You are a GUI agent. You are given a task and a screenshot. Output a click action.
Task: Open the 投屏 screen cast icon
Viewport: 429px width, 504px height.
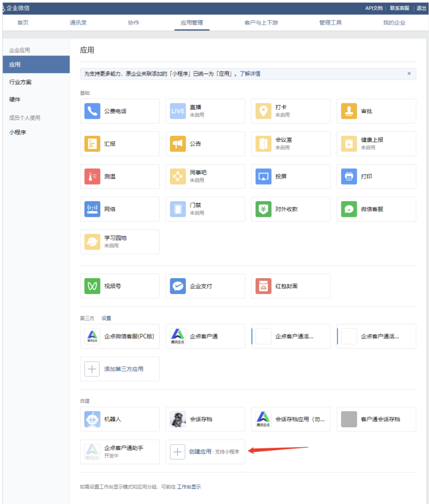263,177
